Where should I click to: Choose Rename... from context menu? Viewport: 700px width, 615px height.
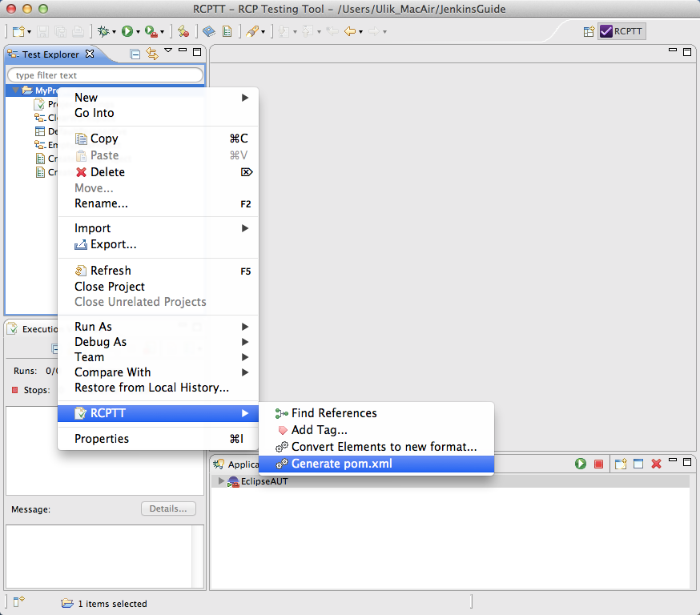click(158, 203)
